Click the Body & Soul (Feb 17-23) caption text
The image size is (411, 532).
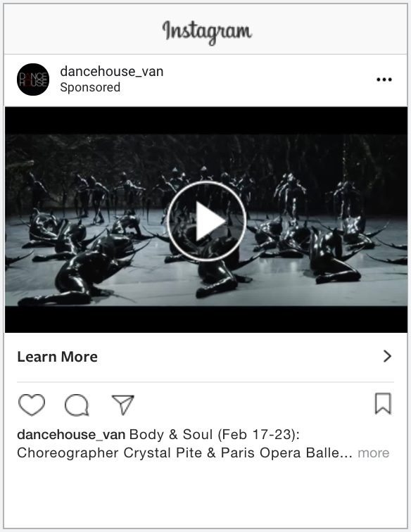[x=215, y=435]
